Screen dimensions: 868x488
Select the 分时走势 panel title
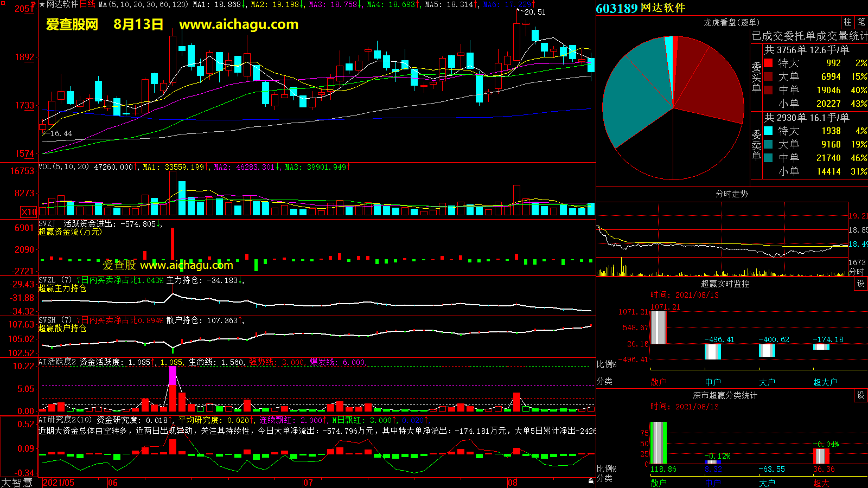(731, 194)
